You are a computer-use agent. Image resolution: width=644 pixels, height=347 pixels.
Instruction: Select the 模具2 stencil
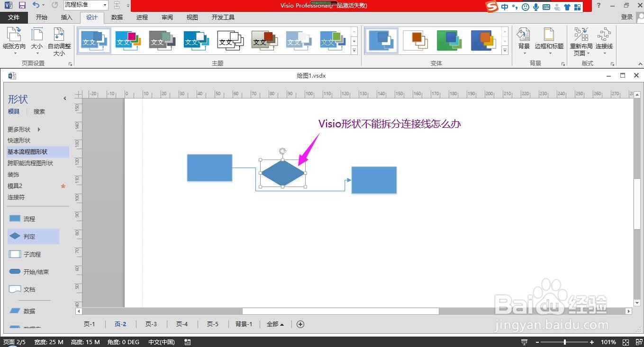(x=15, y=186)
